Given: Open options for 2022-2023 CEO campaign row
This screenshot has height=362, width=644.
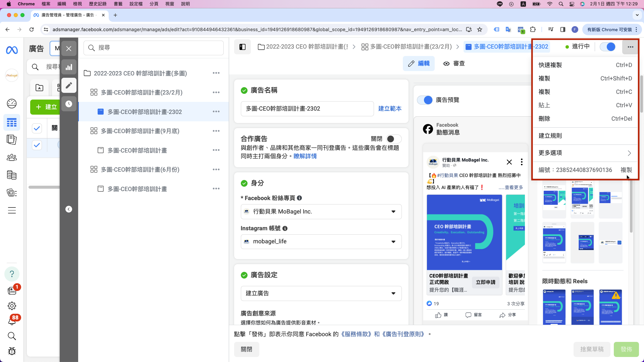Looking at the screenshot, I should click(x=216, y=73).
